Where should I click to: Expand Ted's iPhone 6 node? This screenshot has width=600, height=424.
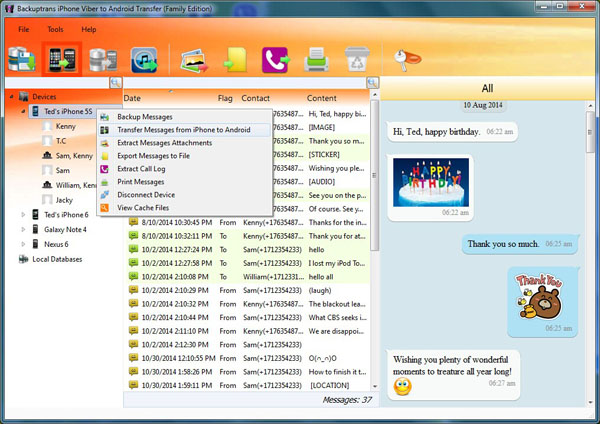(x=23, y=215)
